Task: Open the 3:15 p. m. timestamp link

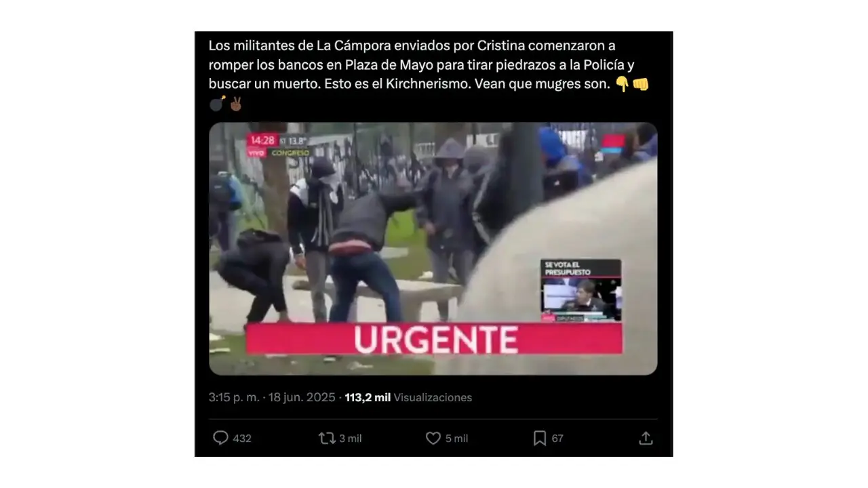Action: (x=234, y=398)
